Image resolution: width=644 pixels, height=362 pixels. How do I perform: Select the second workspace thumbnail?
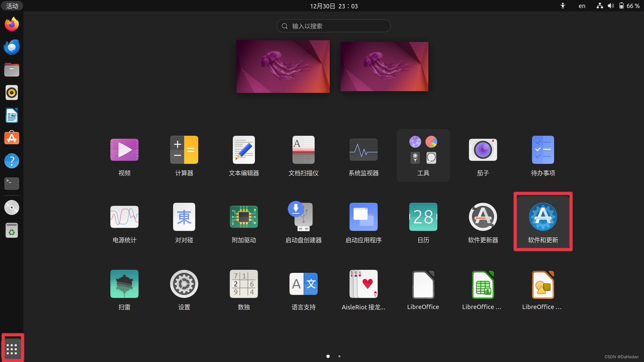(384, 66)
